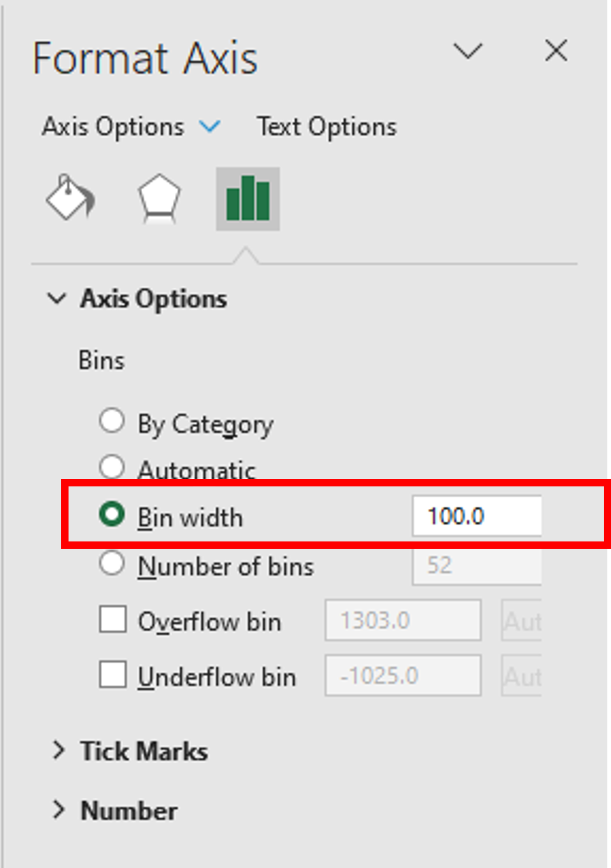Click the Number of bins value field
This screenshot has height=868, width=611.
click(x=477, y=565)
